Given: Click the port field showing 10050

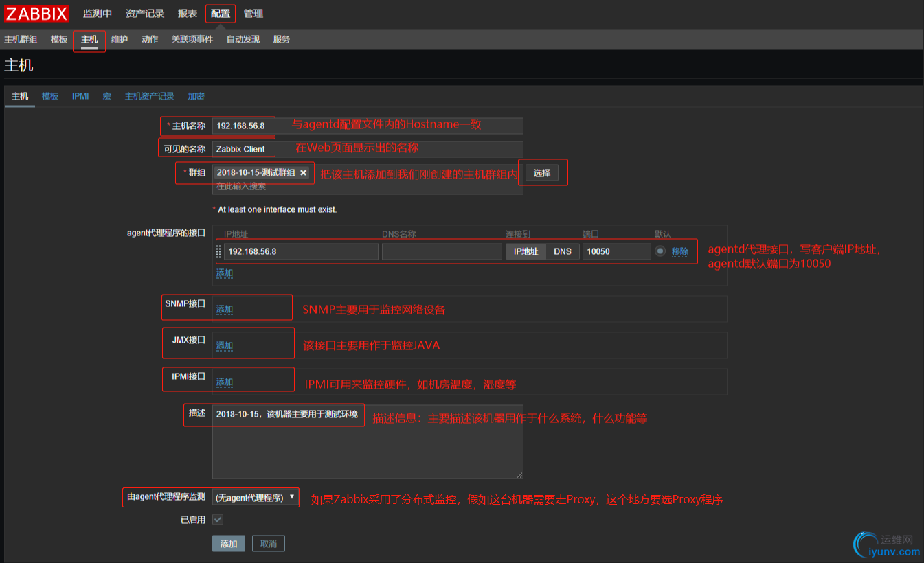Looking at the screenshot, I should click(616, 251).
